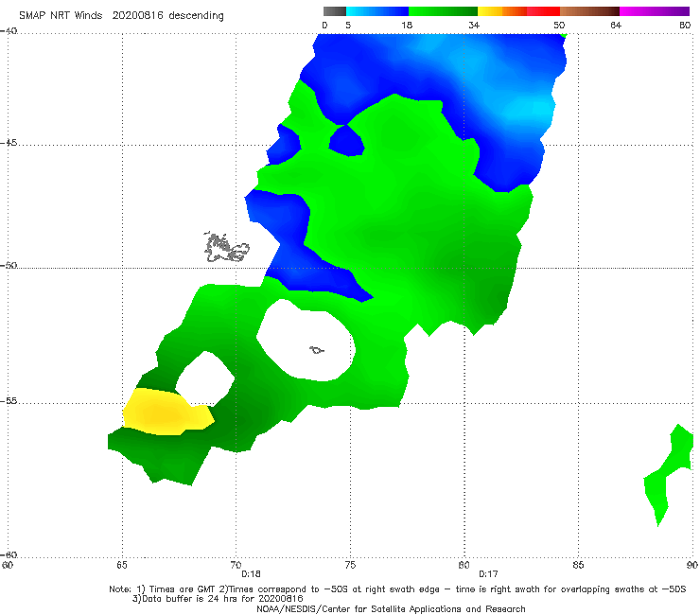The width and height of the screenshot is (700, 615).
Task: Click the '90' longitude axis label
Action: (692, 565)
